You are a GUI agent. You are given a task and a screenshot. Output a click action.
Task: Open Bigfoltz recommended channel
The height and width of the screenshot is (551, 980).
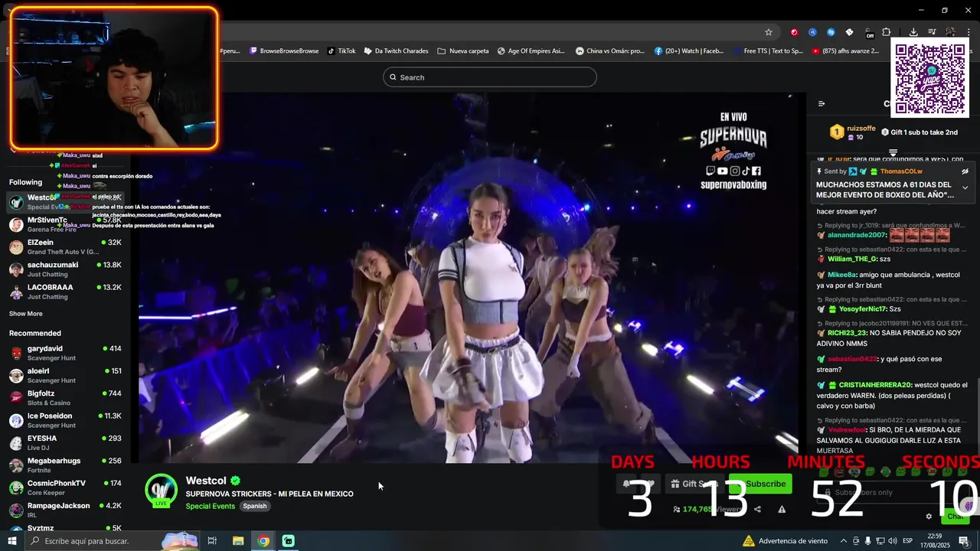pos(65,398)
